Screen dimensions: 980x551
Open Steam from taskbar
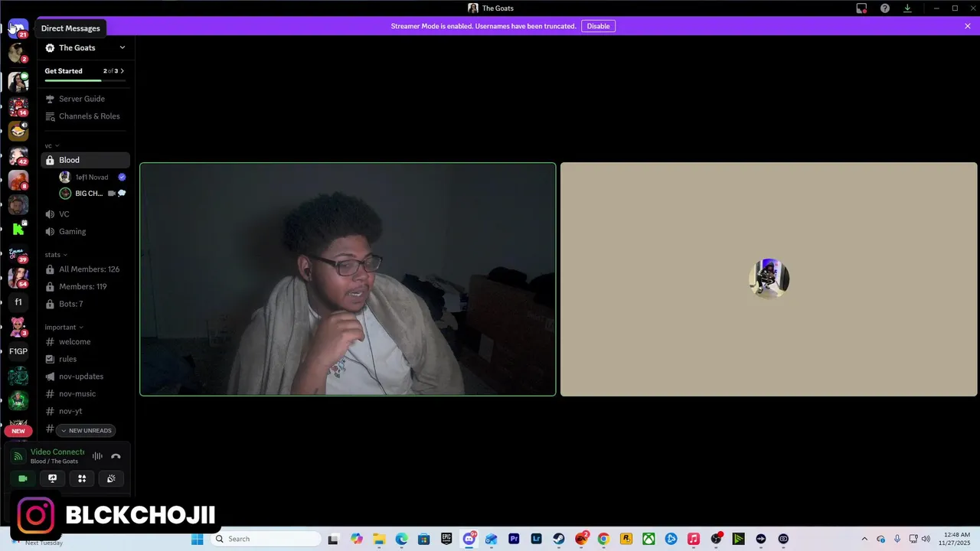[559, 539]
